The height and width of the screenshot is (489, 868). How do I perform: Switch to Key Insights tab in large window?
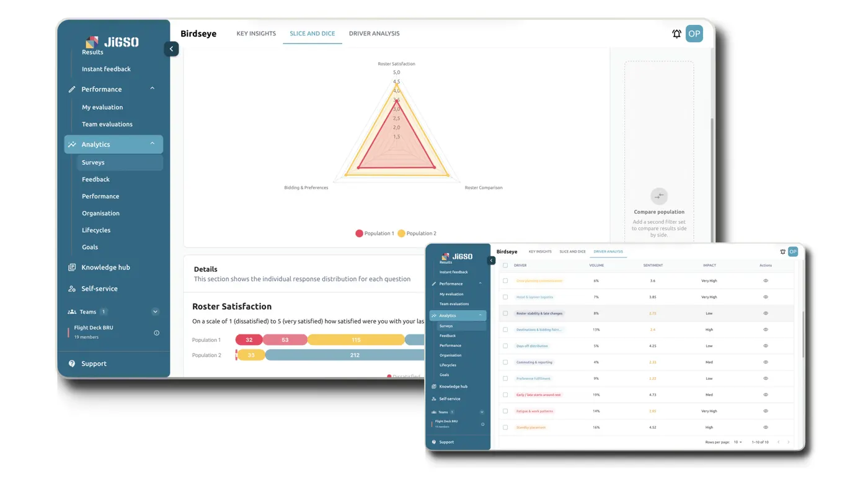point(256,34)
